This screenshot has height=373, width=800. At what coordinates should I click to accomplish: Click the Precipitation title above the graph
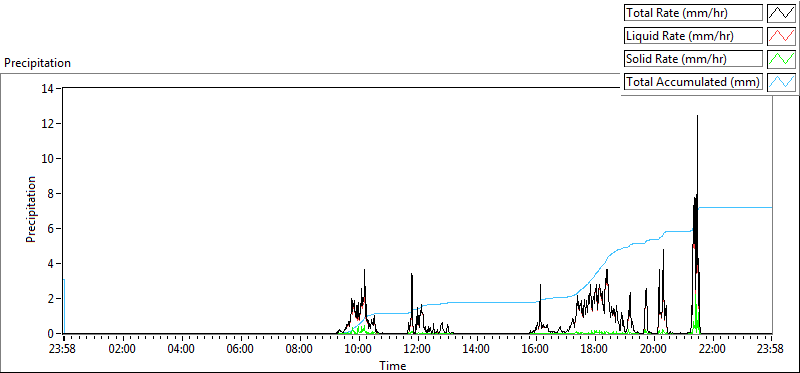click(37, 63)
